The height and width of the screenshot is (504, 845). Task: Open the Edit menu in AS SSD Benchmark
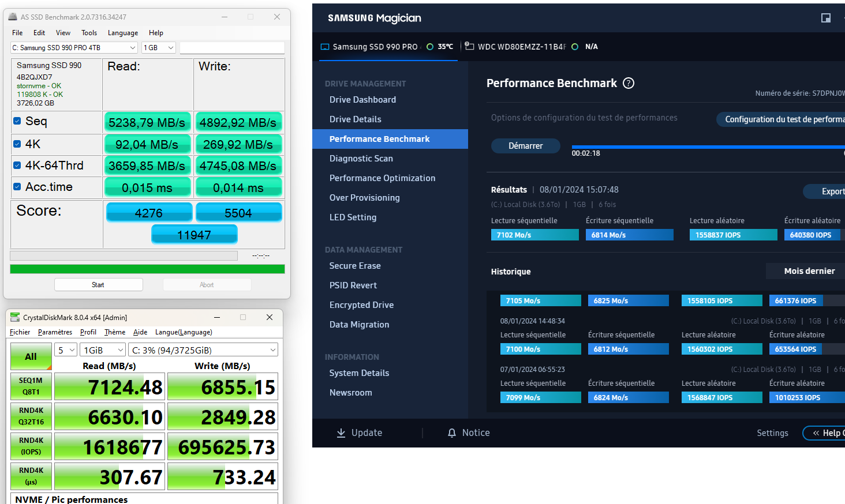point(39,33)
